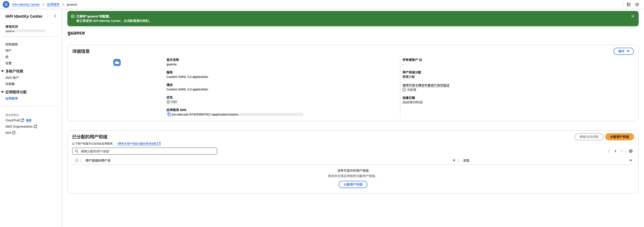The image size is (644, 227).
Task: Go to next page of assignments
Action: point(622,151)
